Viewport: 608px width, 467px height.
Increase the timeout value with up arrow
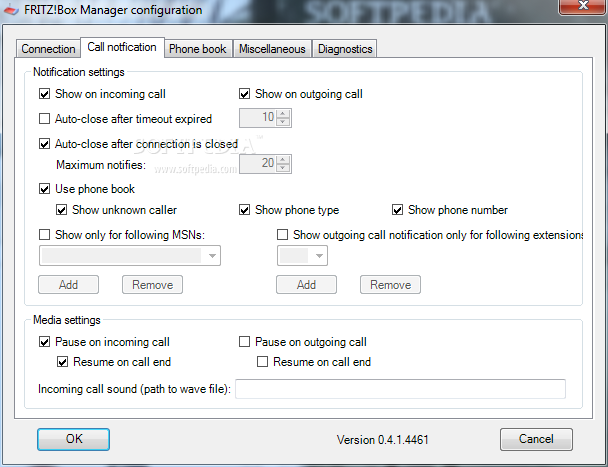coord(283,114)
